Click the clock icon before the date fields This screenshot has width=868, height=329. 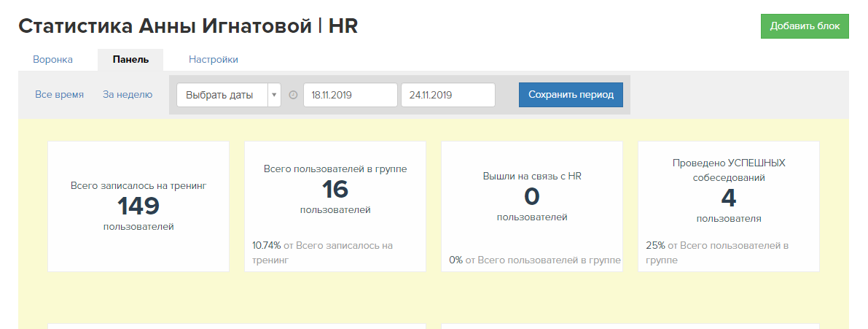point(294,95)
